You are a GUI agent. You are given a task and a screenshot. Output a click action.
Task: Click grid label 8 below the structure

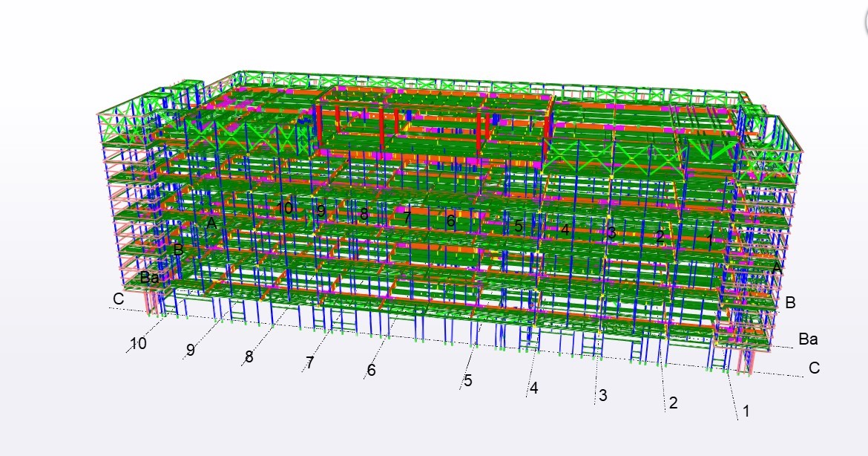click(249, 357)
